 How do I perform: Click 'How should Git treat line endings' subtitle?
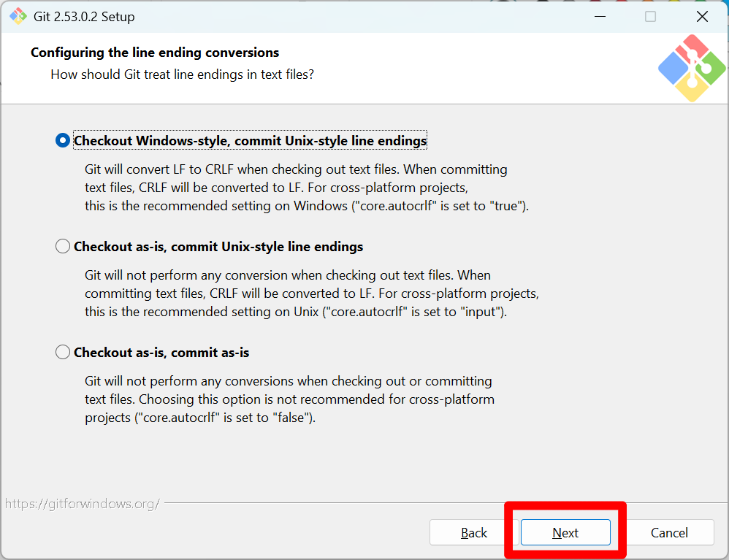[x=183, y=74]
